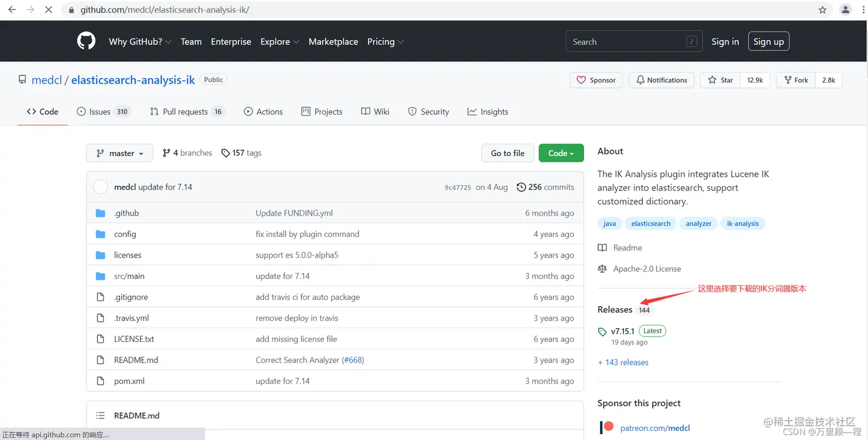Expand the Pricing menu
Screen dimensions: 868x440
pyautogui.click(x=385, y=41)
